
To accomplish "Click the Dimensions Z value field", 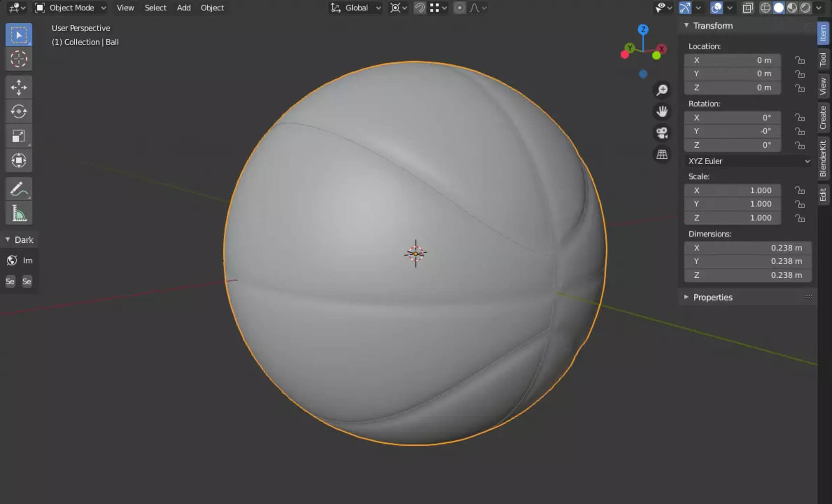I will [x=748, y=275].
